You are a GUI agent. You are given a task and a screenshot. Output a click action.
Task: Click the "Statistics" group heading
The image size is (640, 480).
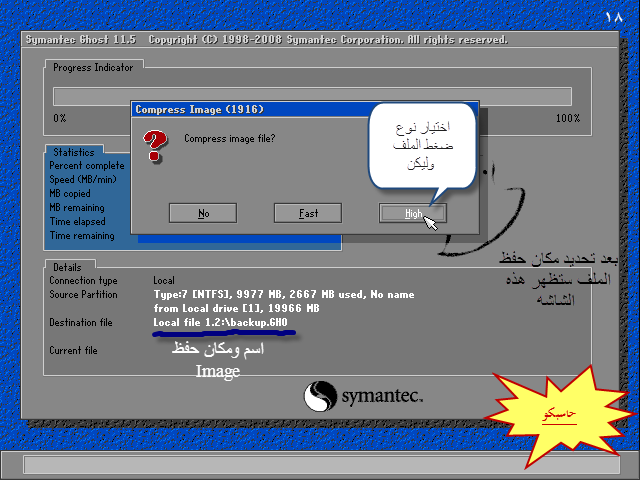pyautogui.click(x=73, y=152)
